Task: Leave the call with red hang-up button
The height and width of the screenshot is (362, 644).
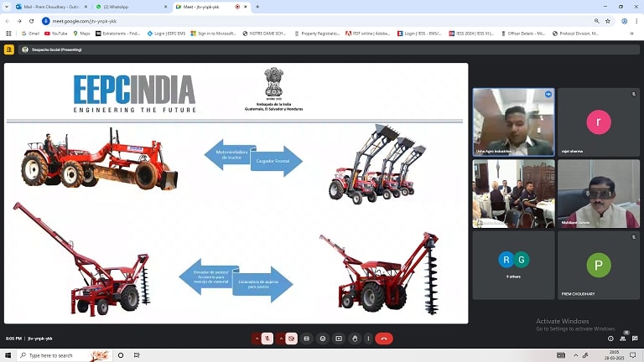Action: (x=384, y=339)
